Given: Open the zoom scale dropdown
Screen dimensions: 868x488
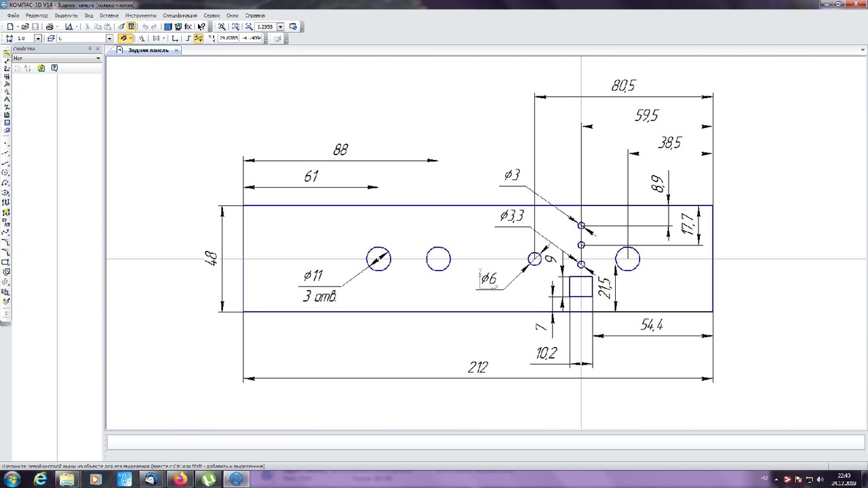Looking at the screenshot, I should tap(281, 26).
